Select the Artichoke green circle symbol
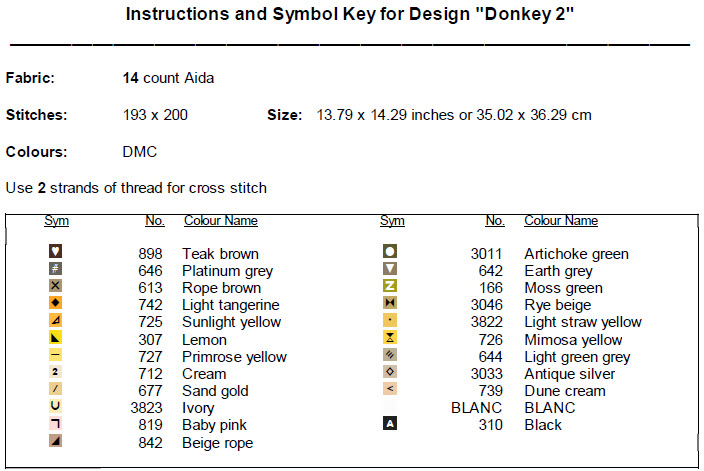 click(391, 252)
